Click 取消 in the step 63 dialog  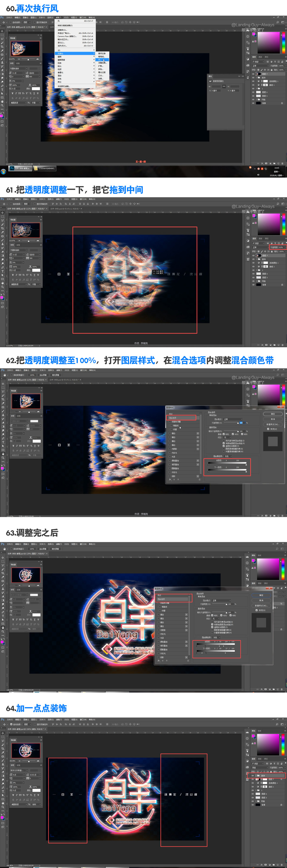click(x=261, y=600)
